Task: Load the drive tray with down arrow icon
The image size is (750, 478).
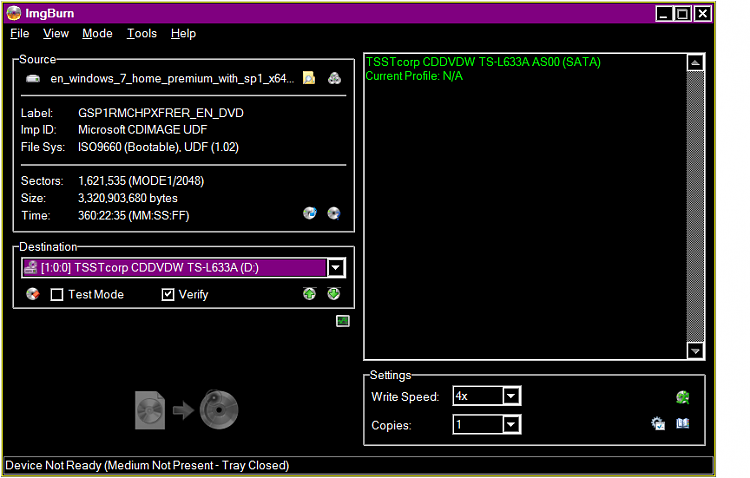Action: click(x=334, y=293)
